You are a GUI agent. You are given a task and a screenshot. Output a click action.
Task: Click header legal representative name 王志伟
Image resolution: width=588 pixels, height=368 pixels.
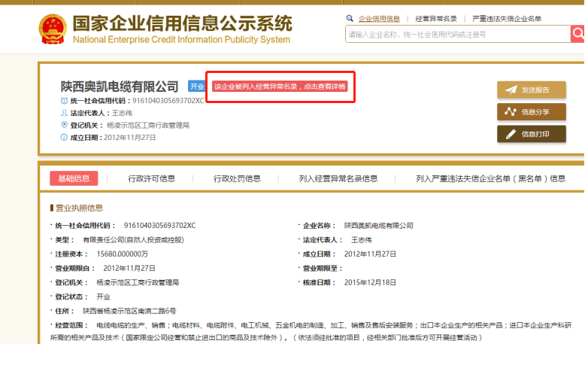coord(122,113)
